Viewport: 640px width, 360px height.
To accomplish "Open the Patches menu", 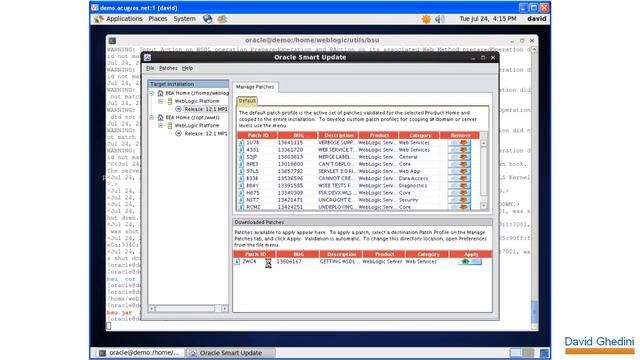I will (168, 68).
